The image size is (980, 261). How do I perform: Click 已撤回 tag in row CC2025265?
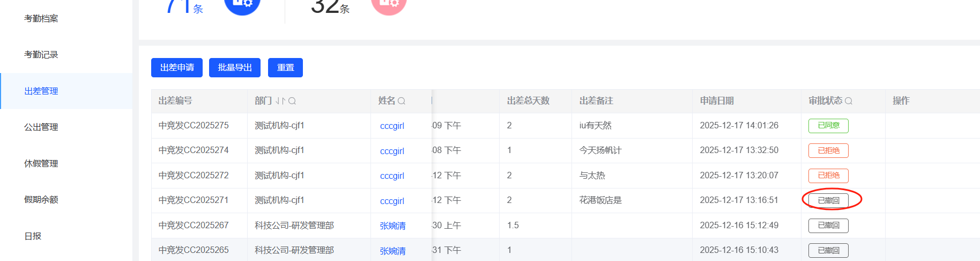pyautogui.click(x=828, y=250)
